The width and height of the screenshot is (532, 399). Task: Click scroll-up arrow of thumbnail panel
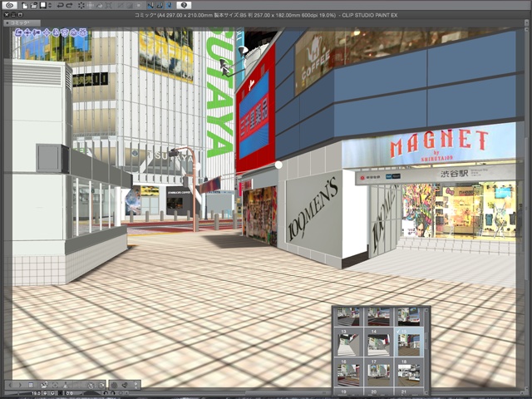pos(426,309)
